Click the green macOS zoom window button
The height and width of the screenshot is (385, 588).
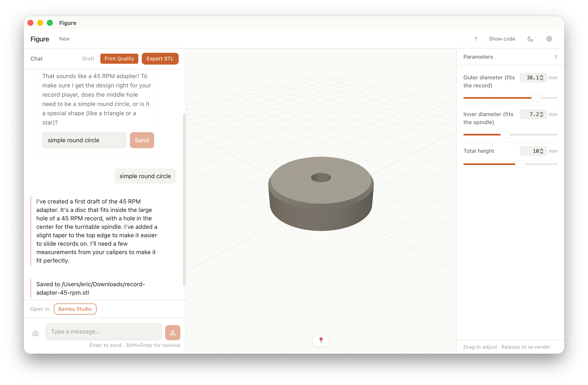(x=50, y=23)
